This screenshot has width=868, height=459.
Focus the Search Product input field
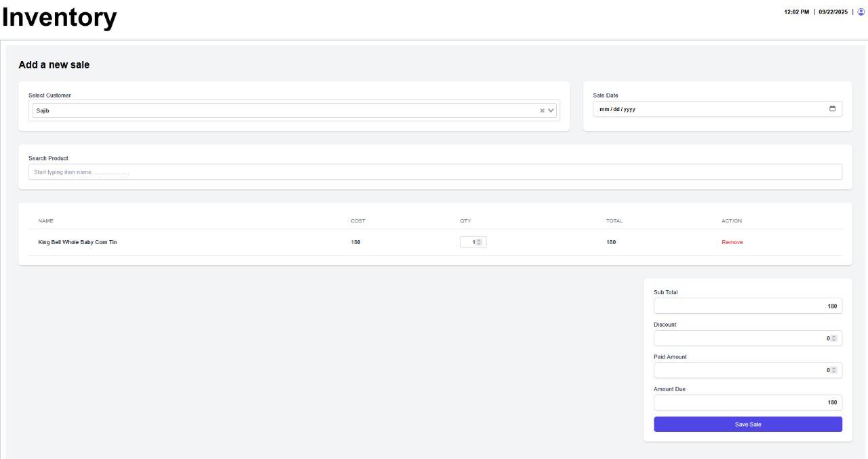point(435,172)
